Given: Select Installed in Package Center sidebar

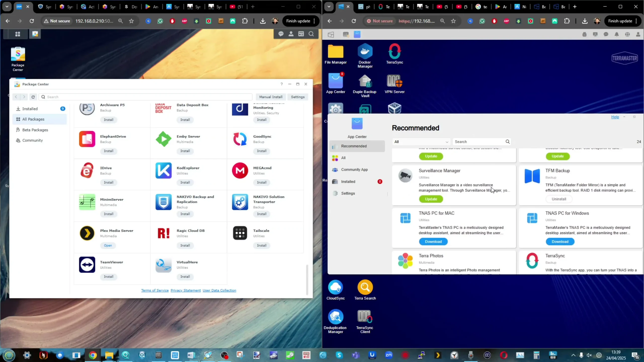Looking at the screenshot, I should pyautogui.click(x=39, y=109).
